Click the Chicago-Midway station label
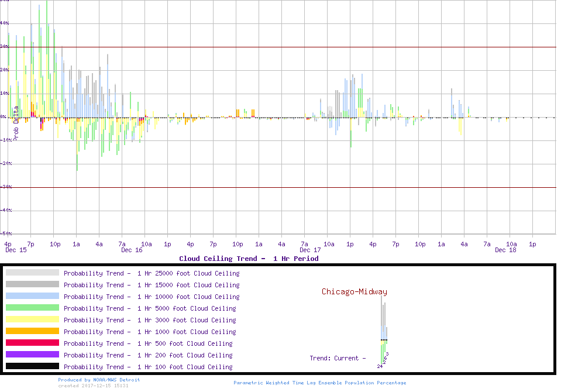Screen dimensions: 585x392 coord(354,292)
